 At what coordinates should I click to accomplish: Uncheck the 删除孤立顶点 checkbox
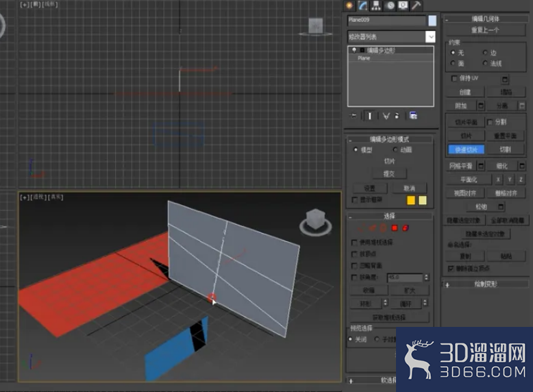tap(451, 269)
